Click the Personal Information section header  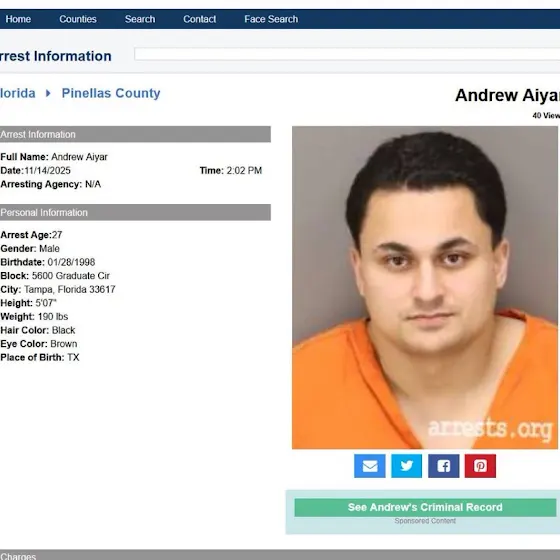[135, 212]
